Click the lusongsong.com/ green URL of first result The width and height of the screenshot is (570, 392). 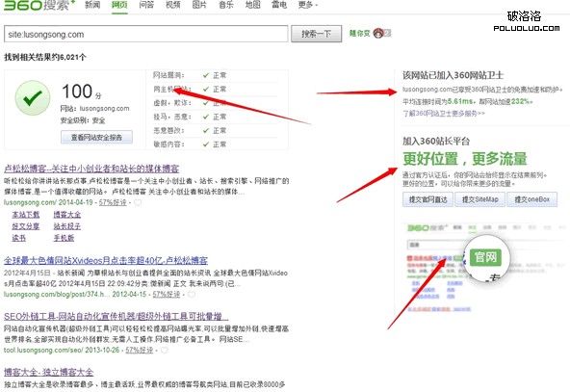coord(30,202)
